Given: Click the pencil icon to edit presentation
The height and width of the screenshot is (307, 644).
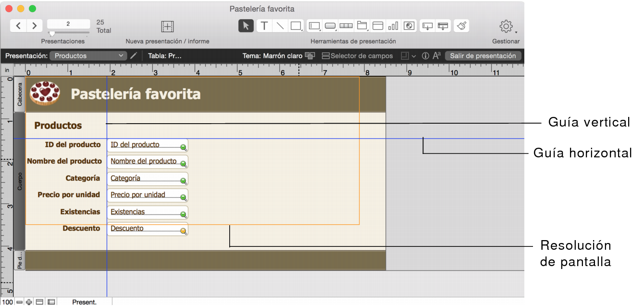Looking at the screenshot, I should point(134,56).
